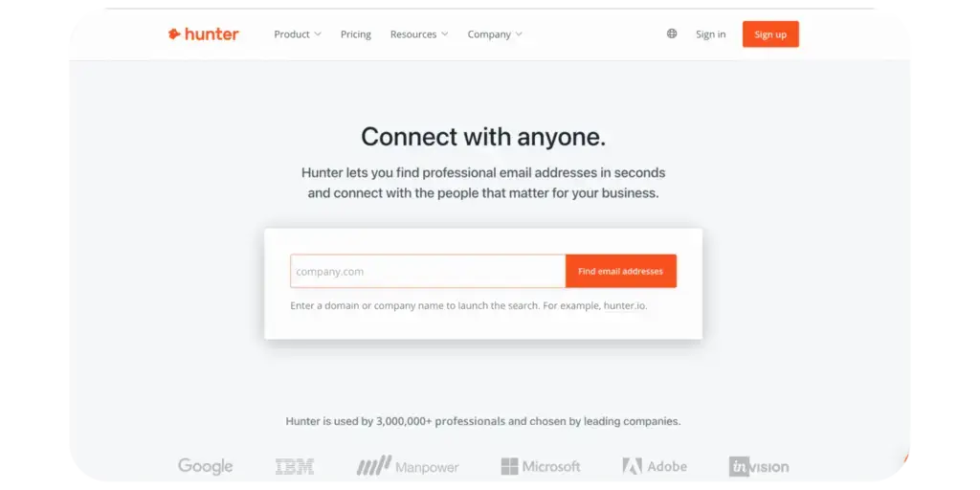Screen dimensions: 980x490
Task: Open the language globe icon
Action: (x=671, y=33)
